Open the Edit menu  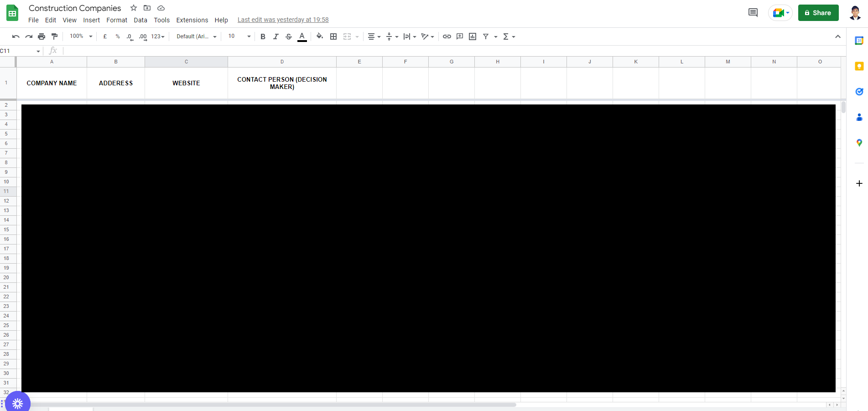click(x=51, y=20)
